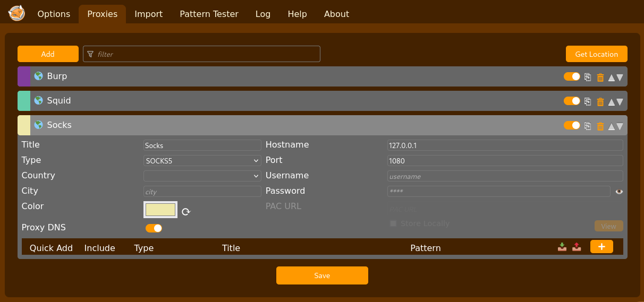Open the pale yellow color swatch

pyautogui.click(x=160, y=210)
